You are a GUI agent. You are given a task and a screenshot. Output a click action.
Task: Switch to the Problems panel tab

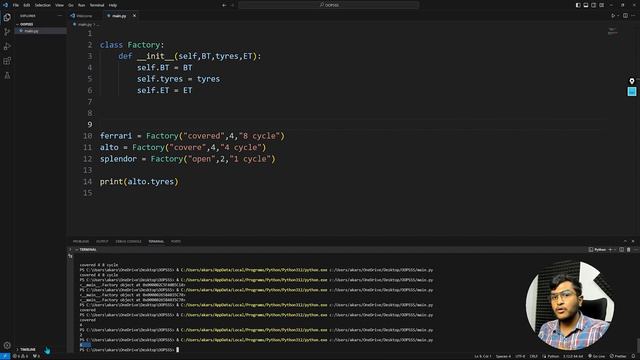pyautogui.click(x=81, y=241)
